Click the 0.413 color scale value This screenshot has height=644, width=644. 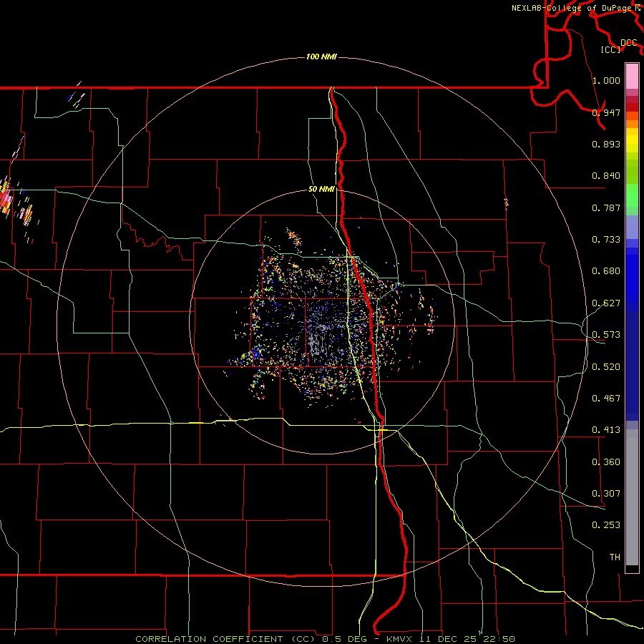606,430
